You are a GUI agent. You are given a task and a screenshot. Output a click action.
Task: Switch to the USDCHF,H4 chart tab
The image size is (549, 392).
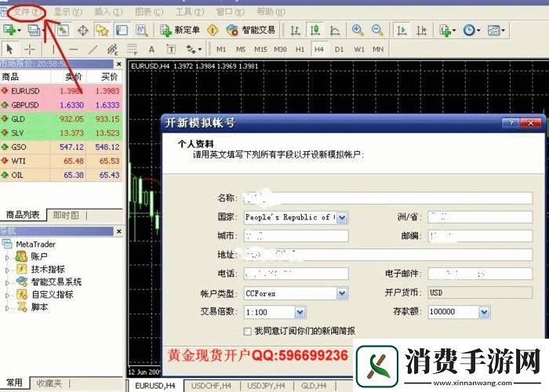(212, 386)
